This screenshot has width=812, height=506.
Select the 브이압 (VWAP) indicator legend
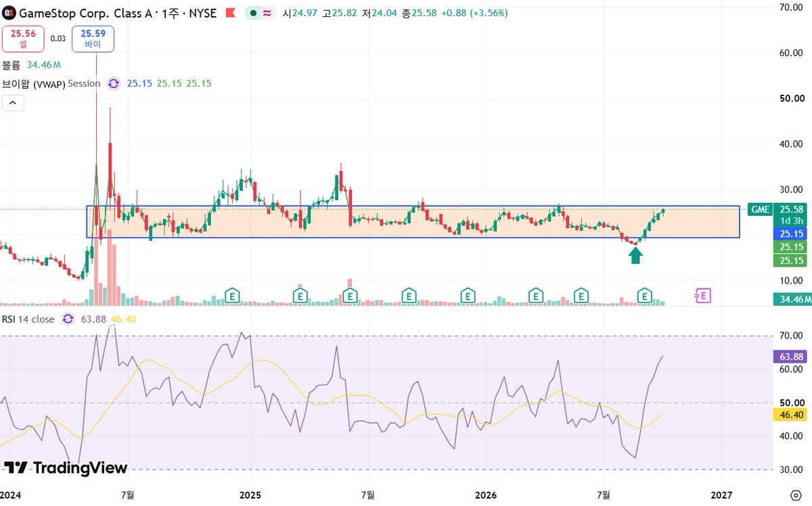pos(51,83)
